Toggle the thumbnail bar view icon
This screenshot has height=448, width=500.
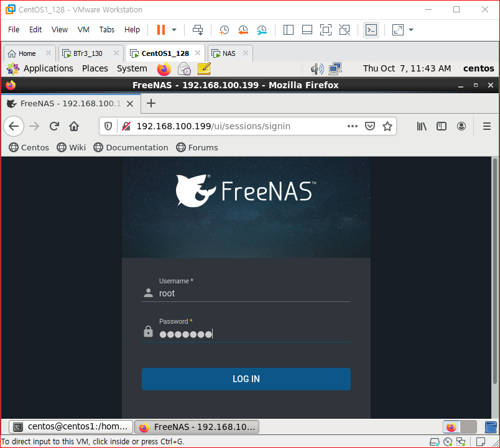tap(307, 30)
